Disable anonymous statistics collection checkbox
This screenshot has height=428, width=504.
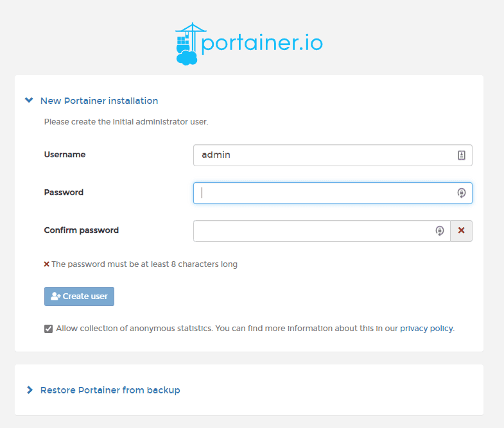[48, 329]
